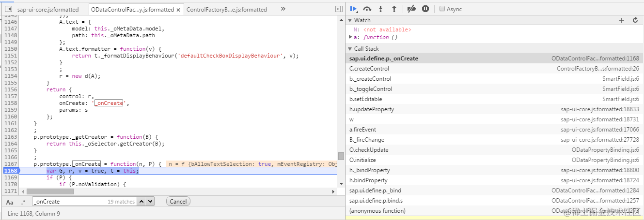The width and height of the screenshot is (644, 220).
Task: Expand the watch entry a: function ()
Action: point(351,37)
